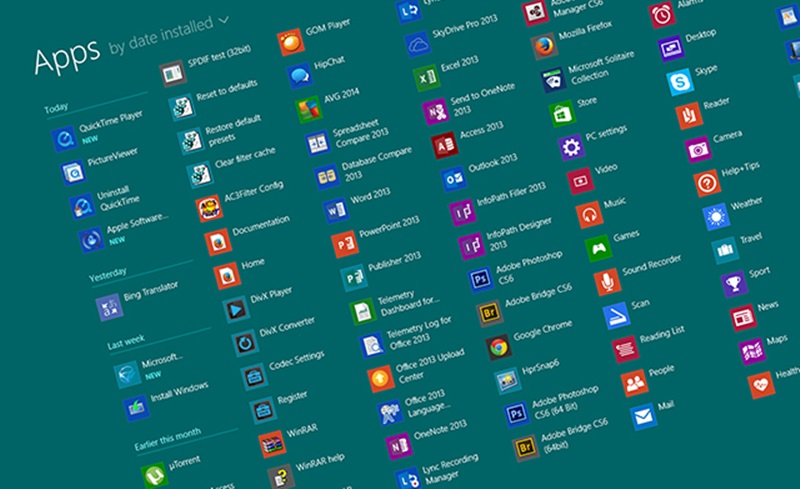Image resolution: width=800 pixels, height=489 pixels.
Task: Open SkyDrive Pro 2013 icon
Action: [x=417, y=44]
